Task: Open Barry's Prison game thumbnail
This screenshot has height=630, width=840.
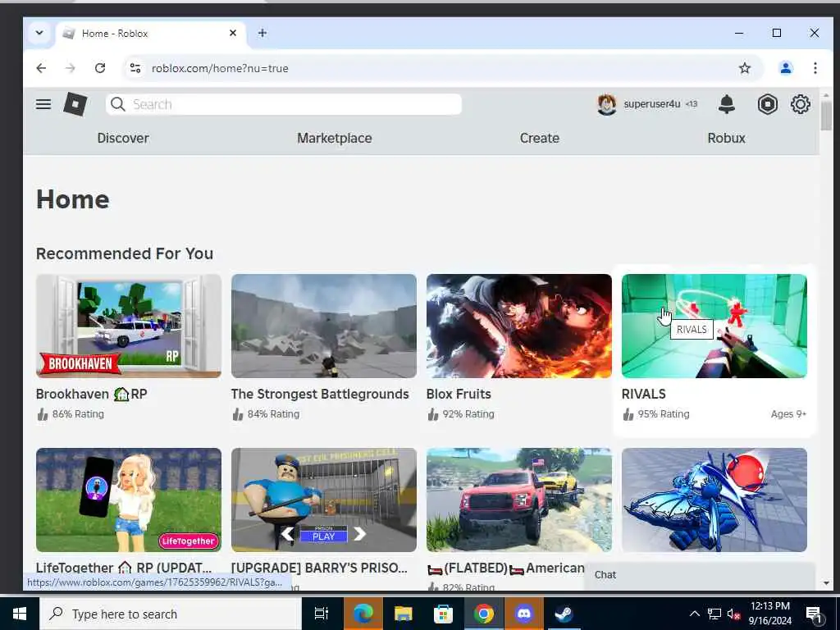Action: click(323, 500)
